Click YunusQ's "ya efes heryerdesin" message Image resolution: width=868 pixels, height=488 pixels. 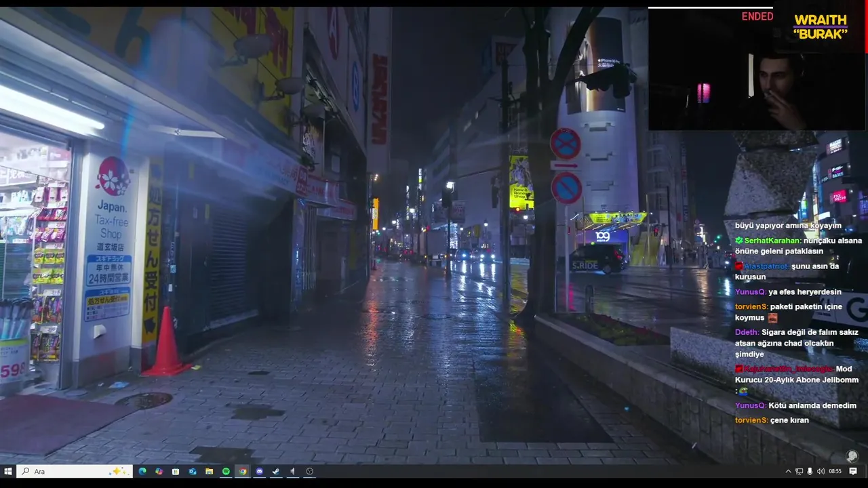pyautogui.click(x=806, y=292)
